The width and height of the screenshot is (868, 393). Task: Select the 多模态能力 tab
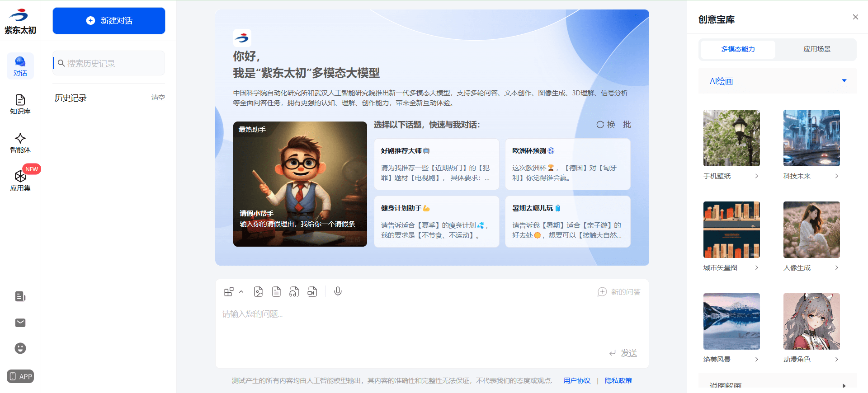tap(738, 49)
